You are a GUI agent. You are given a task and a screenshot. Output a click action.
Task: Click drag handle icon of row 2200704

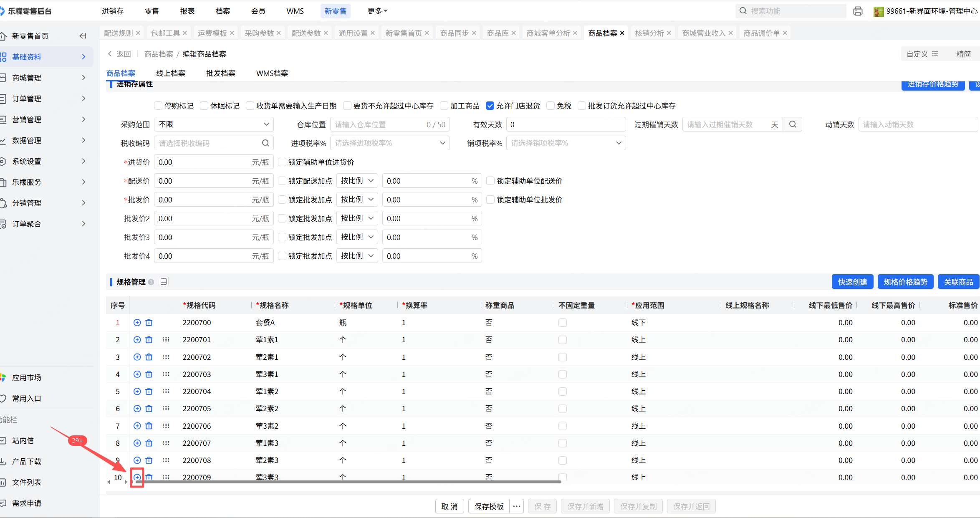coord(166,391)
